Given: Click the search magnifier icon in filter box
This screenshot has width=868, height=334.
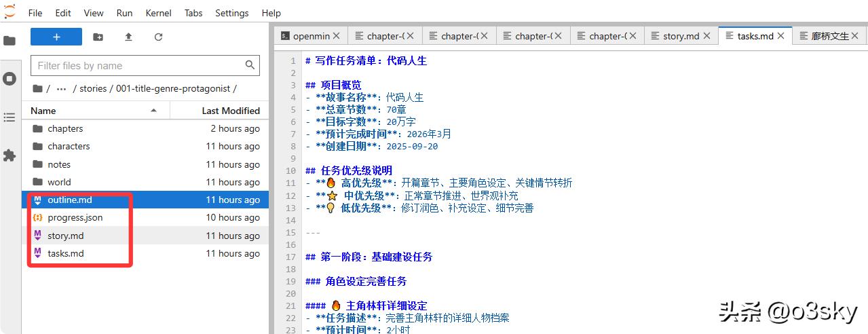Looking at the screenshot, I should coord(250,65).
